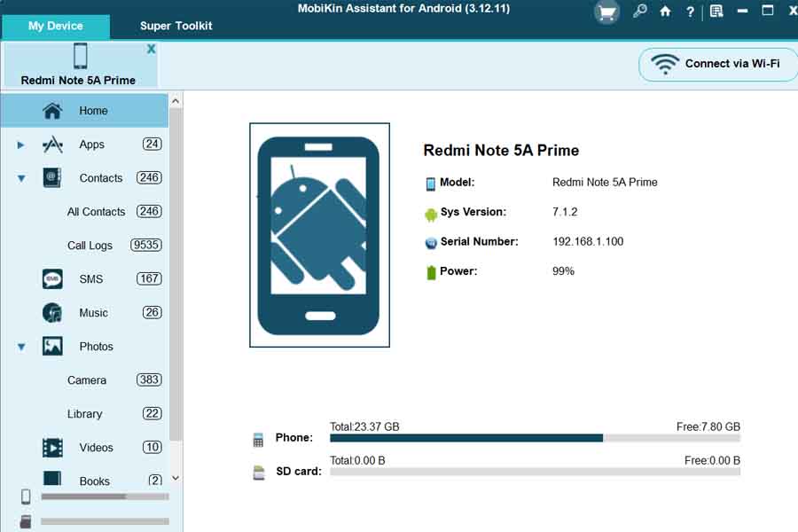
Task: Expand the Apps category arrow
Action: [20, 145]
